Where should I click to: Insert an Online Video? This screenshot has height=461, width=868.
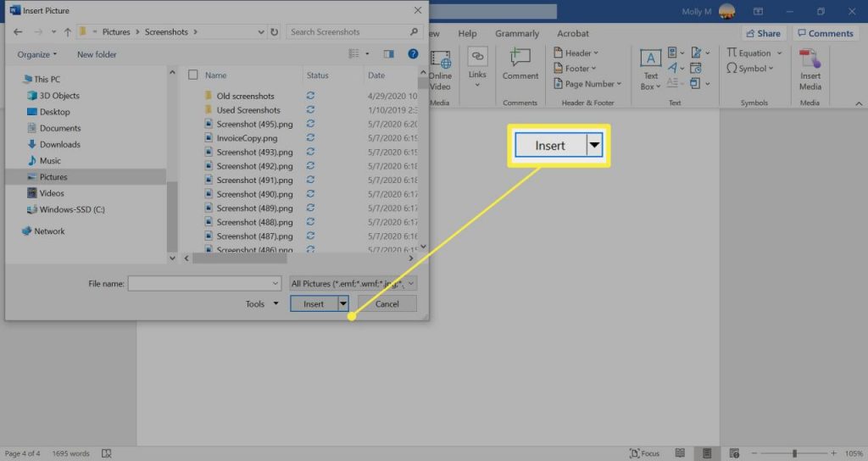pyautogui.click(x=440, y=70)
